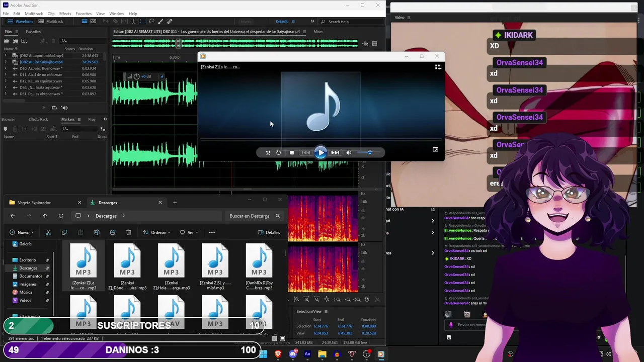Viewport: 644px width, 362px height.
Task: Open the Nuevo dropdown in Explorer
Action: [22, 232]
